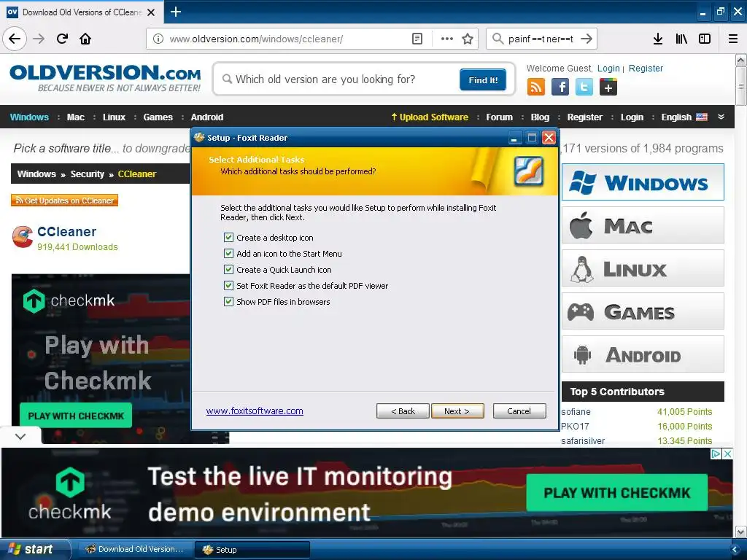Open the English language selector
The image size is (747, 560).
click(x=676, y=117)
